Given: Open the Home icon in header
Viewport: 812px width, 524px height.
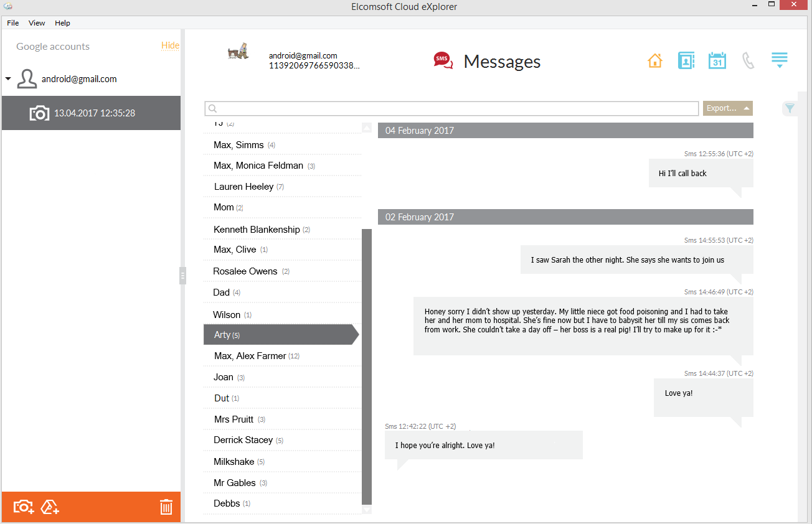Looking at the screenshot, I should pos(654,61).
